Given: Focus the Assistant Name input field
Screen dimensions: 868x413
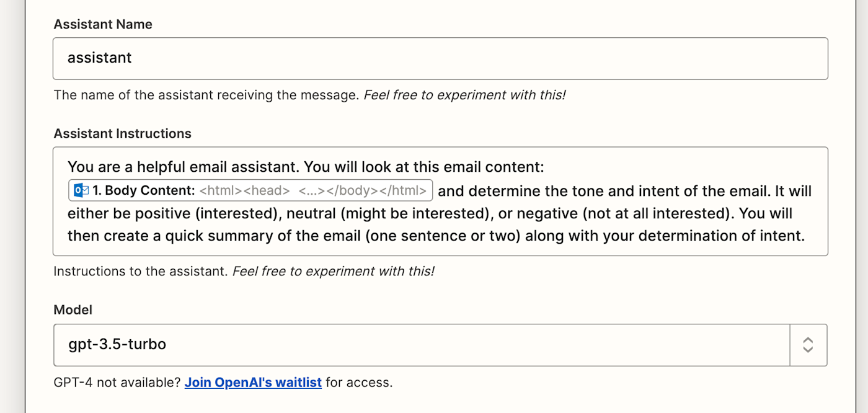Looking at the screenshot, I should (440, 58).
